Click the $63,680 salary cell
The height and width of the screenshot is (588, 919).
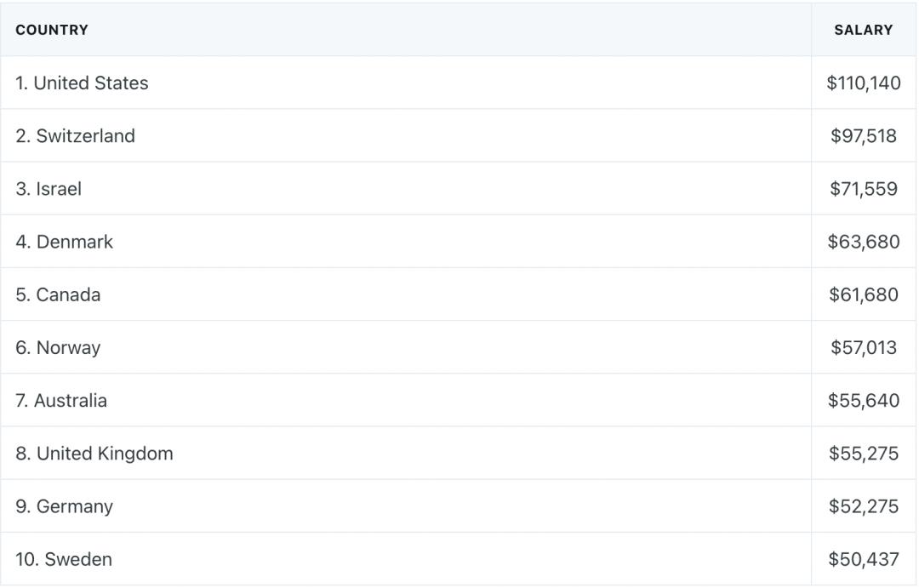863,242
